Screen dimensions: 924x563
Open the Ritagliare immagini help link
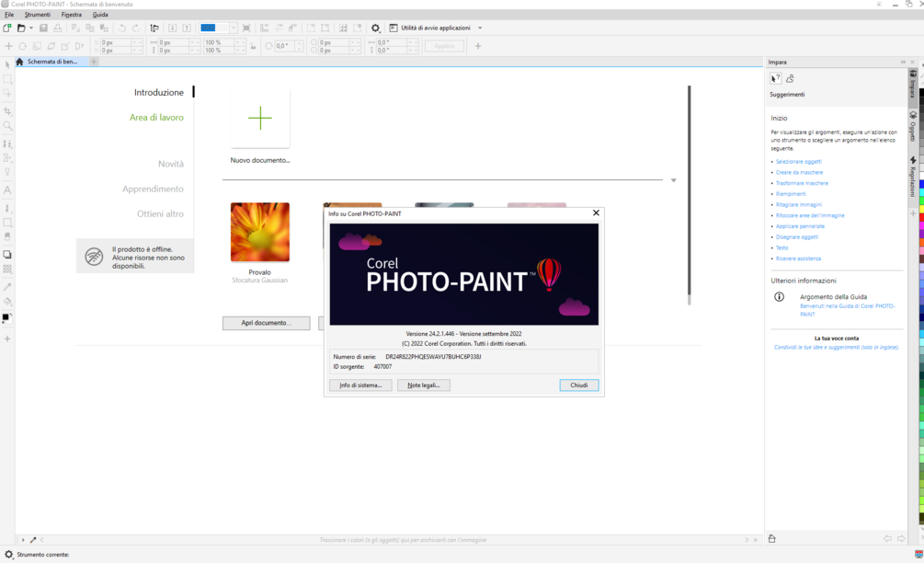tap(798, 204)
